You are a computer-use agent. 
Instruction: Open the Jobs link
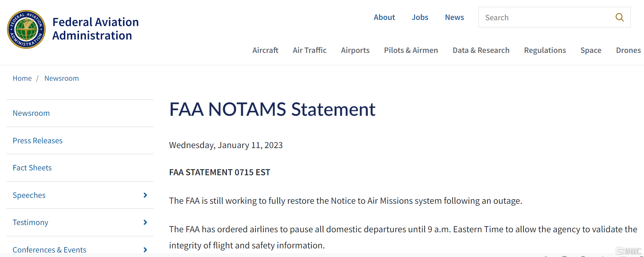pyautogui.click(x=420, y=17)
